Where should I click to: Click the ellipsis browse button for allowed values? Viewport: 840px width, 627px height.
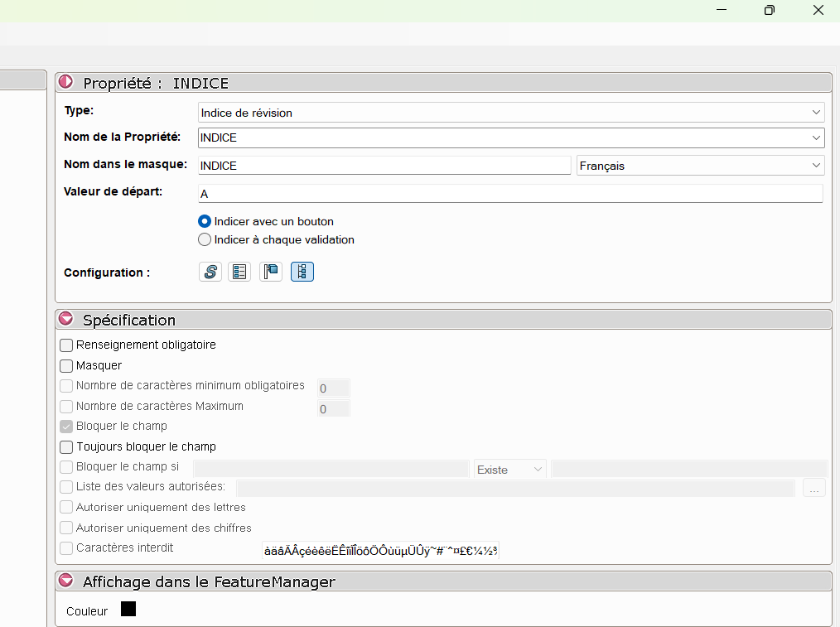click(814, 489)
